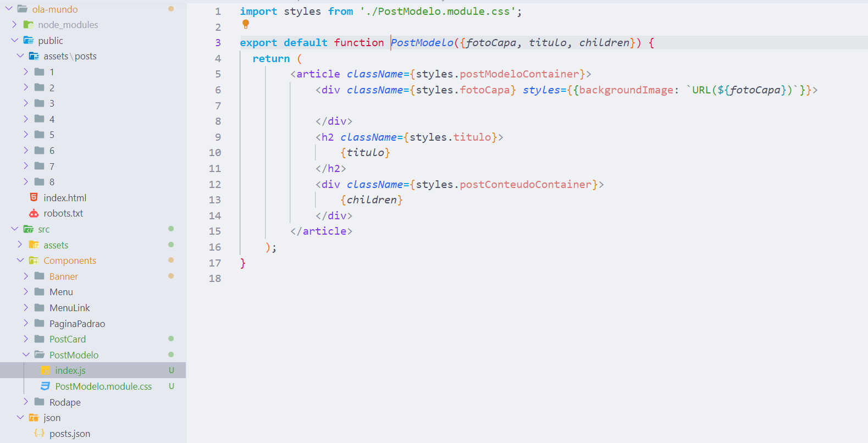Click the index.js JavaScript file icon
The image size is (868, 443).
[46, 370]
